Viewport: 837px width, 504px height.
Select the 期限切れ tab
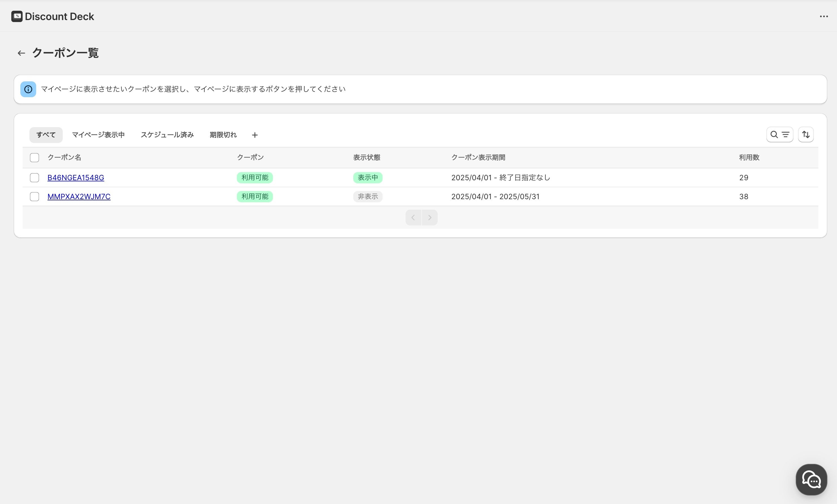pyautogui.click(x=223, y=135)
